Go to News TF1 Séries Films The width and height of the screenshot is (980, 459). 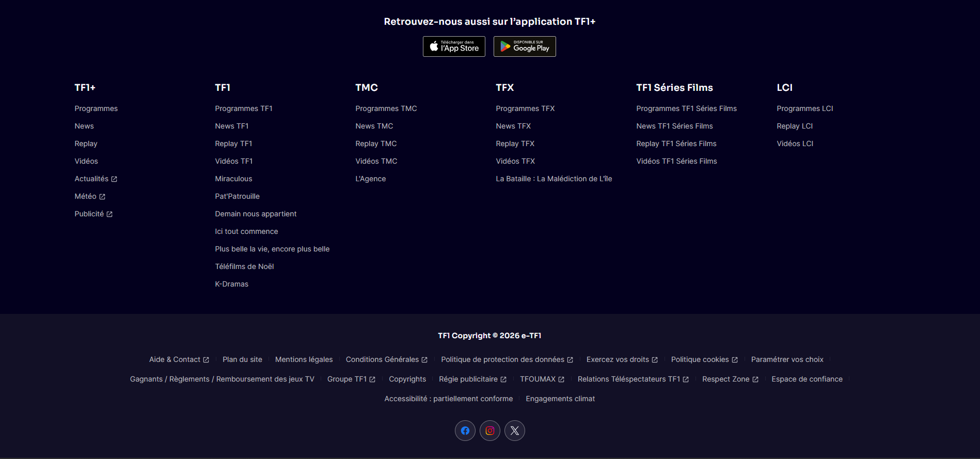[674, 126]
